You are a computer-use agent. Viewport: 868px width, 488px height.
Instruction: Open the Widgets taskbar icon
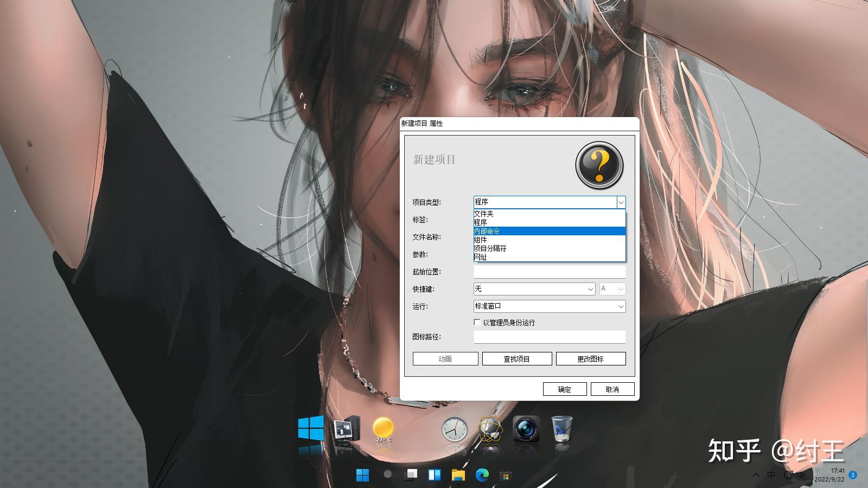tap(435, 475)
